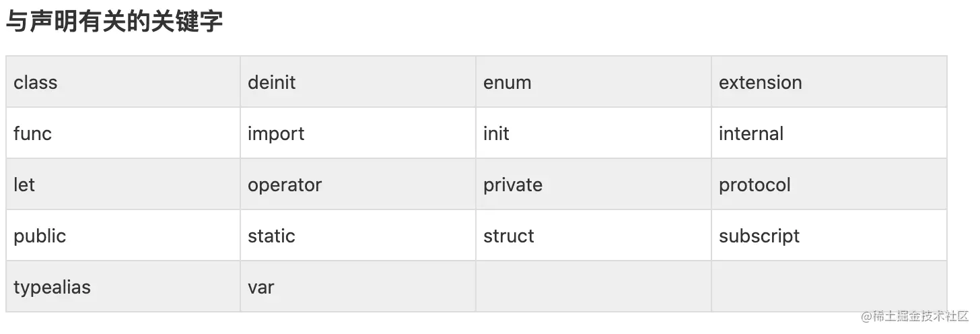
Task: Select the 'var' keyword cell
Action: tap(358, 287)
